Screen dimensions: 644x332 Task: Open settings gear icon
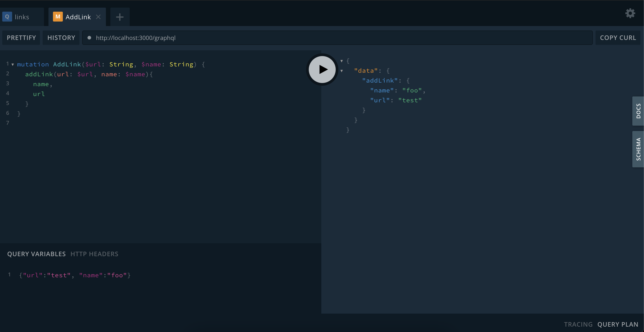click(x=630, y=13)
